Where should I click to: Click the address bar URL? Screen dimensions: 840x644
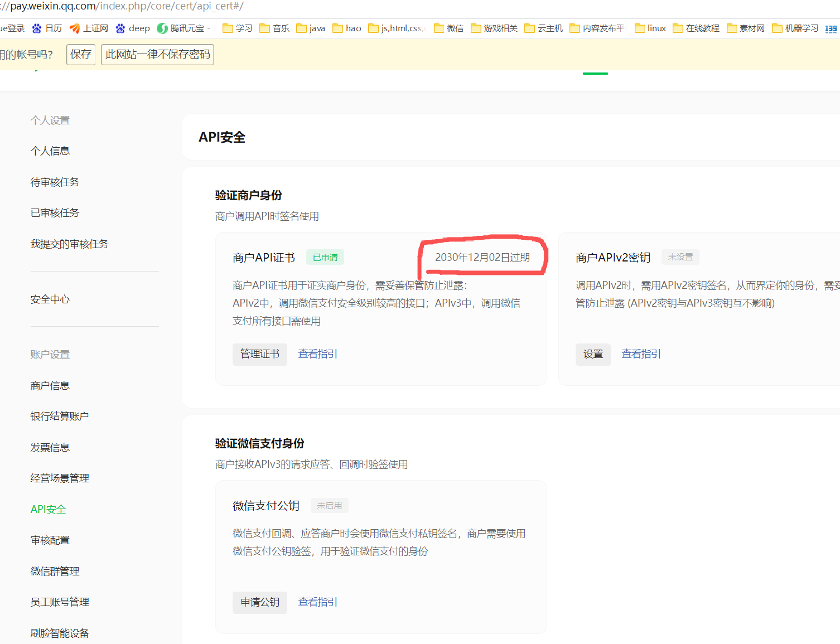pyautogui.click(x=123, y=7)
